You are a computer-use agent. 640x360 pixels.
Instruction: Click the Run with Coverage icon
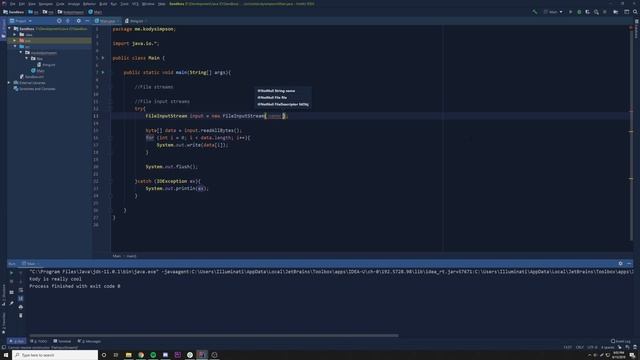pyautogui.click(x=588, y=12)
